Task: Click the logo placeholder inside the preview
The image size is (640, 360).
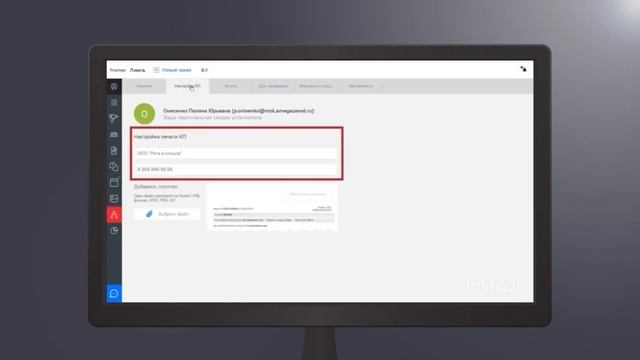Action: coord(307,194)
